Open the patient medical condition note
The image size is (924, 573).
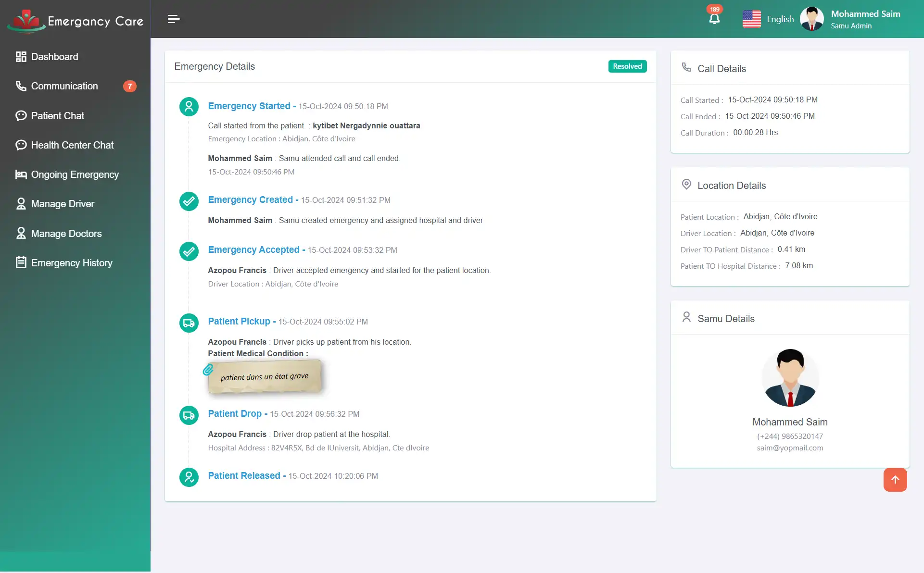pyautogui.click(x=265, y=377)
